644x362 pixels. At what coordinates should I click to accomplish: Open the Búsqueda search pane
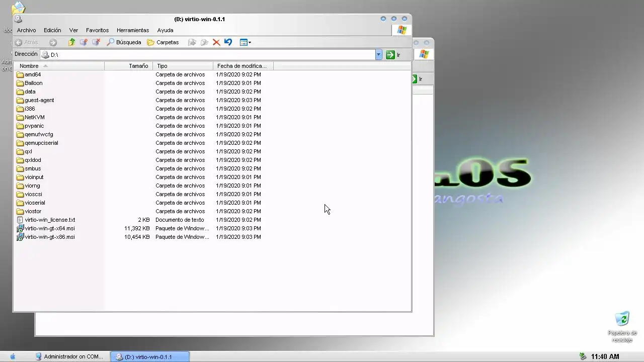124,42
